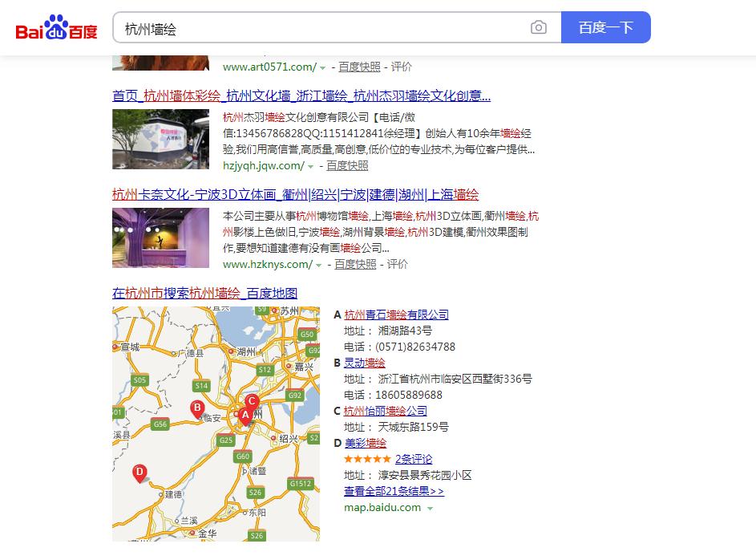756x556 pixels.
Task: Open 百度快照 for www.hzknys.com result
Action: click(x=355, y=265)
